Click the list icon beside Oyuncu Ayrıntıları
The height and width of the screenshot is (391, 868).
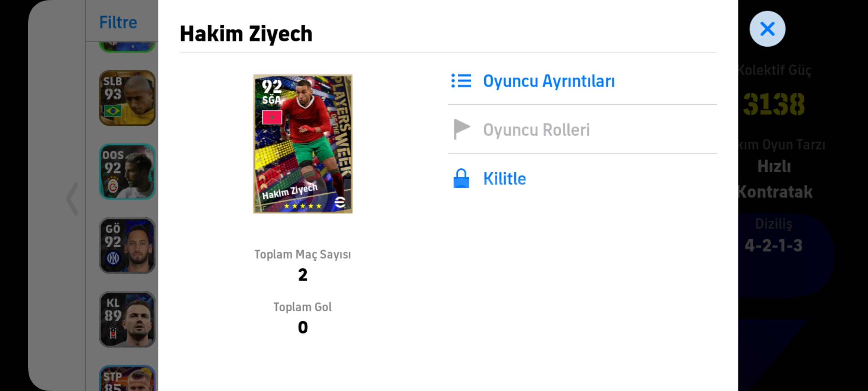point(461,81)
